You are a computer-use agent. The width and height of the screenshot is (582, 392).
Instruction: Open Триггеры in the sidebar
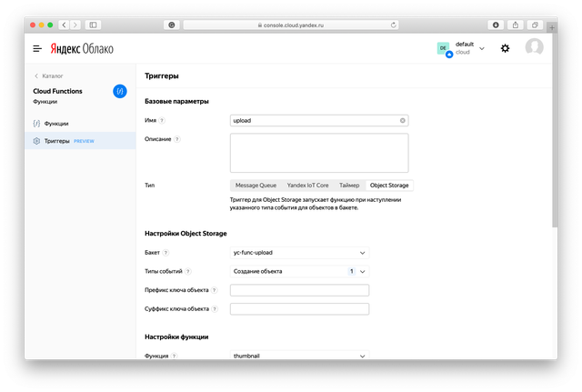(x=58, y=141)
